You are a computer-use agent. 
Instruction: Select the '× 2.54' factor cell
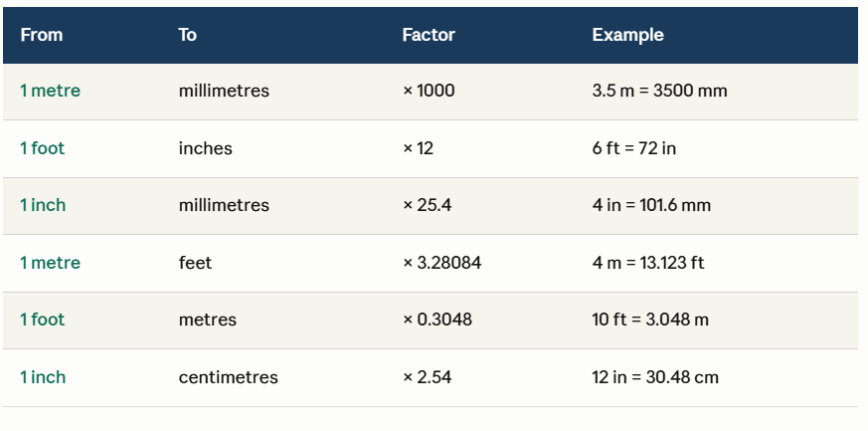click(428, 377)
